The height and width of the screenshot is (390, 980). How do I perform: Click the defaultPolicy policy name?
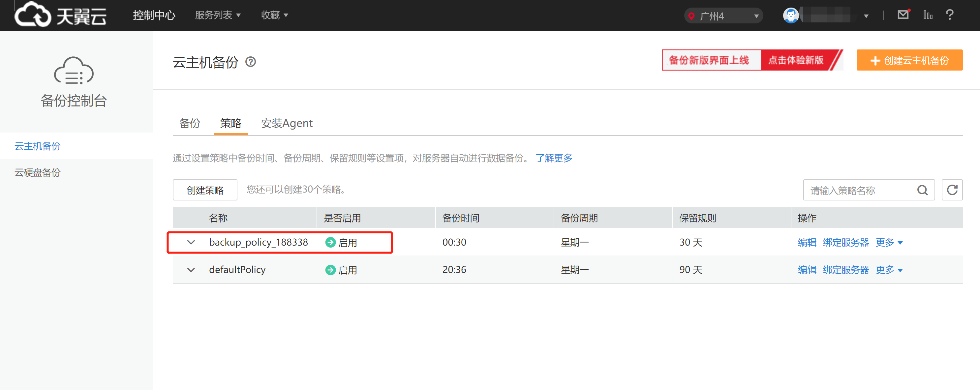coord(237,270)
